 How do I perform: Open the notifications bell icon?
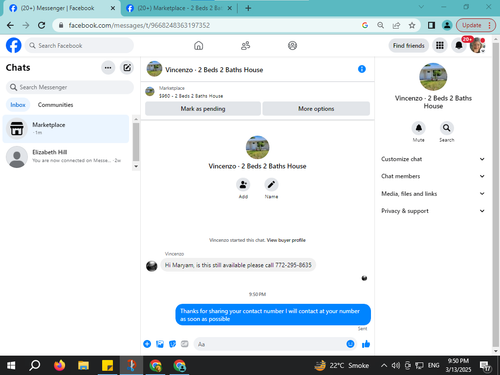pyautogui.click(x=459, y=45)
